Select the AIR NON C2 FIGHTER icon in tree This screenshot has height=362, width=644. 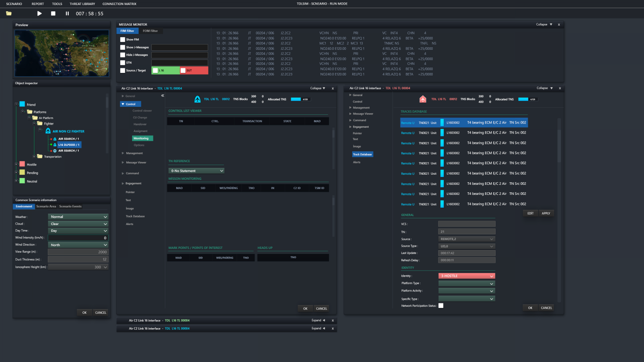pyautogui.click(x=47, y=131)
